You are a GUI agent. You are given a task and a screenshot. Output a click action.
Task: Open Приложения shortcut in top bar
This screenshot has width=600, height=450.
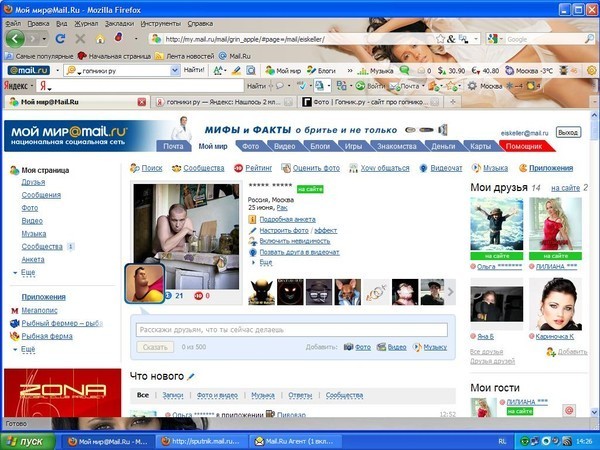[x=546, y=168]
